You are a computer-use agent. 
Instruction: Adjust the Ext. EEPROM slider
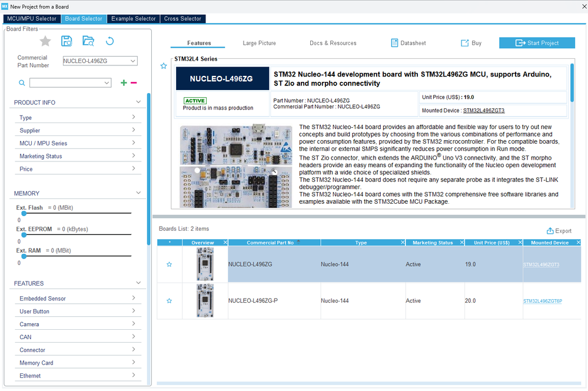tap(24, 234)
